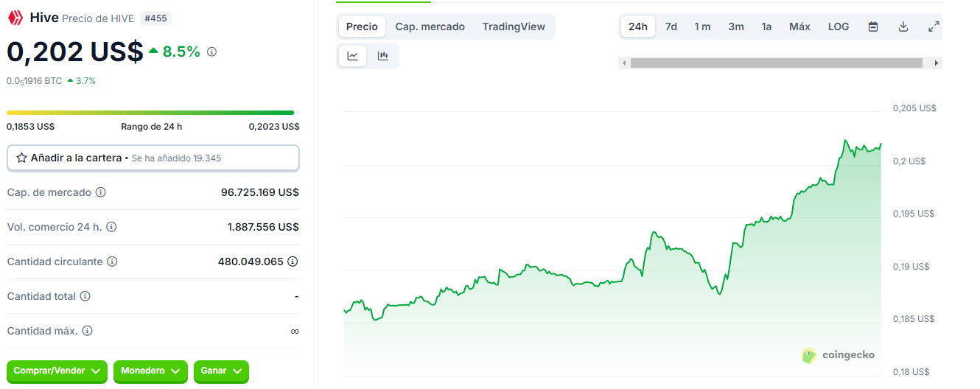Click info icon next to Cap. de mercado
Image resolution: width=980 pixels, height=389 pixels.
(101, 192)
